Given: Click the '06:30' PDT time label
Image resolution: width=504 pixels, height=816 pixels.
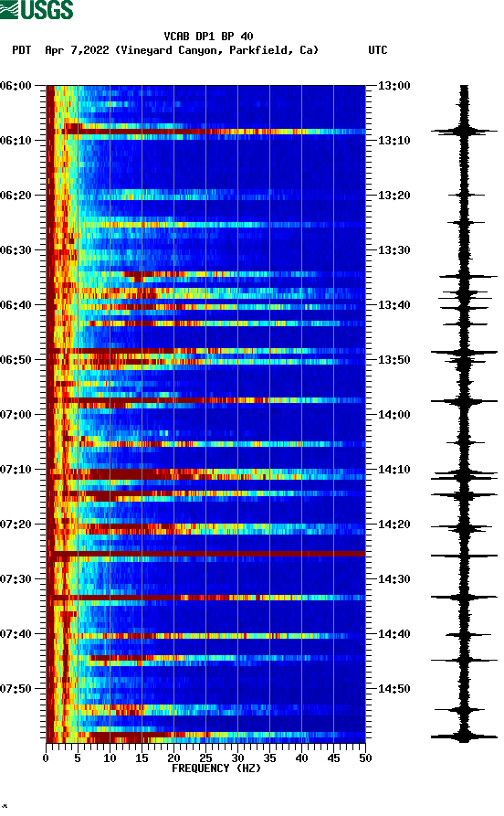Looking at the screenshot, I should (16, 250).
